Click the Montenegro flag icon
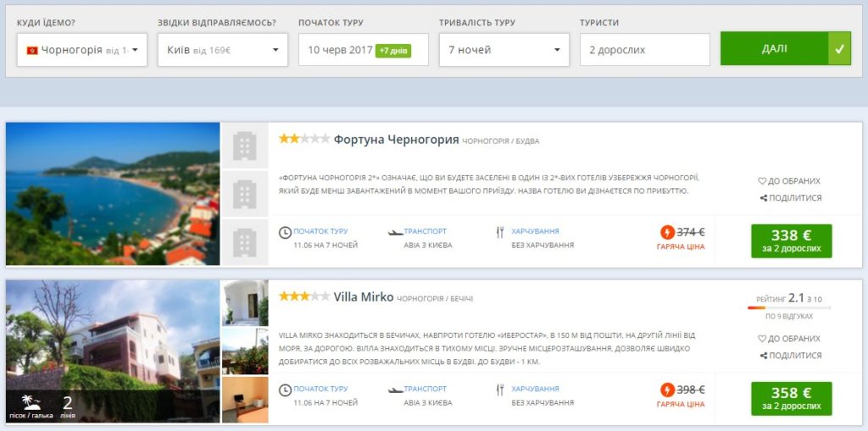This screenshot has height=431, width=868. tap(32, 50)
